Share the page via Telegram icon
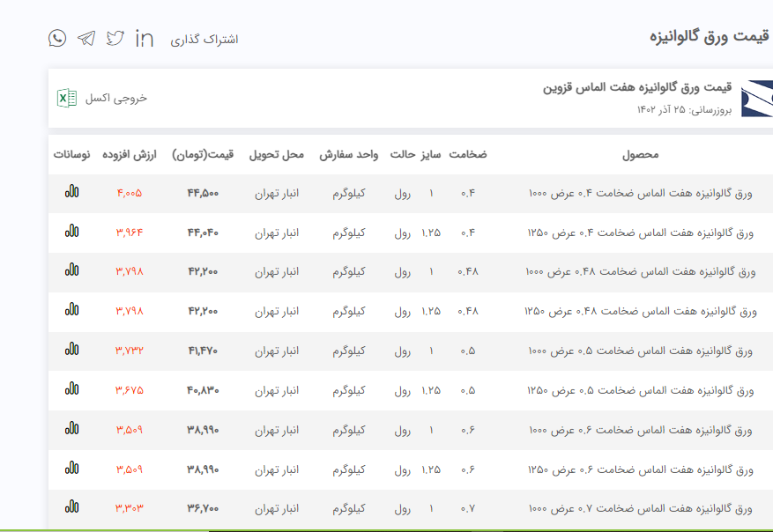Image resolution: width=773 pixels, height=532 pixels. point(86,38)
